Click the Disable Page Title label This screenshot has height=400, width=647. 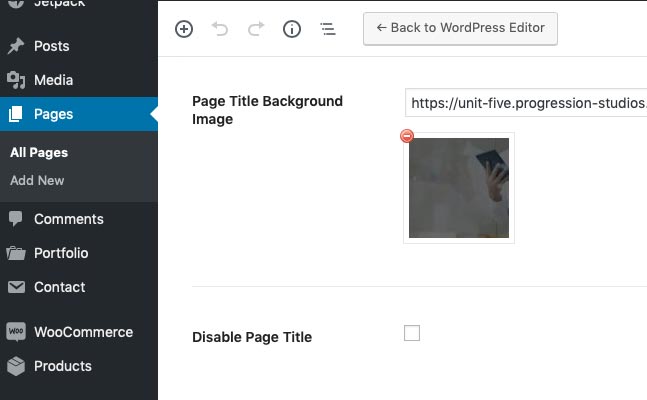(252, 337)
